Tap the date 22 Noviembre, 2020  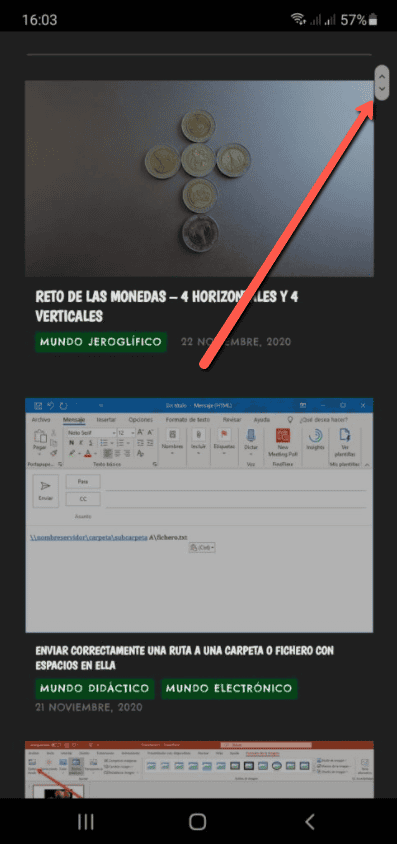tap(236, 342)
